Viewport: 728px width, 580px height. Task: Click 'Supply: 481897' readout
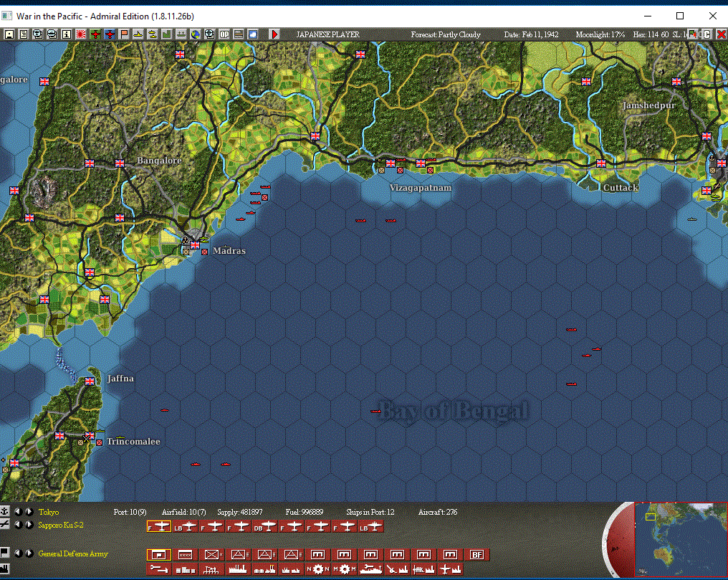[239, 512]
